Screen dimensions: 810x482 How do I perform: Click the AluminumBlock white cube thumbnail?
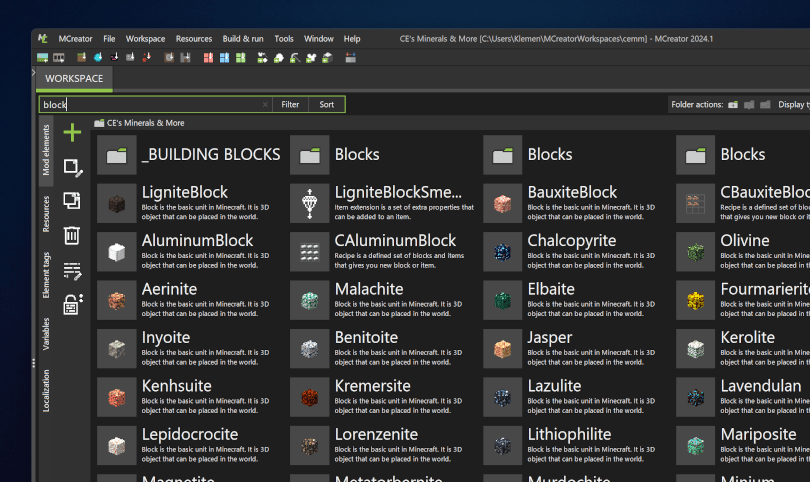point(117,252)
